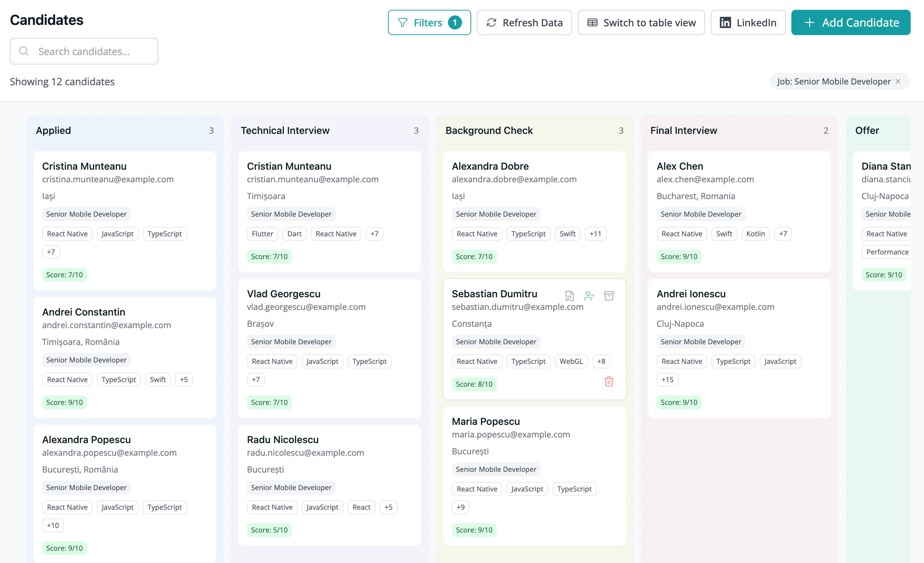Click the red trash icon on Sebastian Dumitru's card
Screen dimensions: 924x563
click(x=609, y=381)
